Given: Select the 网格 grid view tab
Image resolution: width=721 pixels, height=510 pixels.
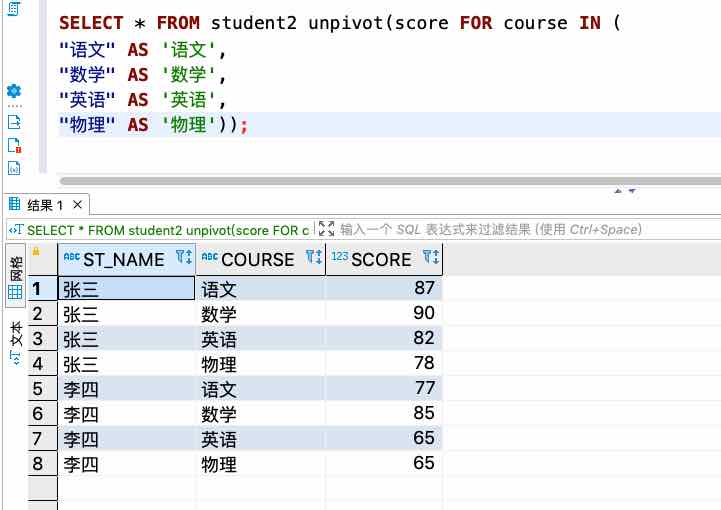Looking at the screenshot, I should (15, 275).
